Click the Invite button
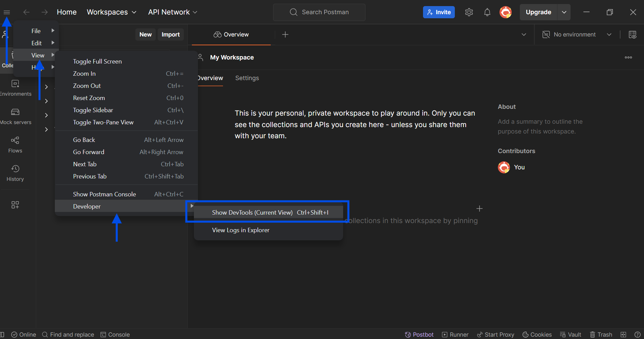The height and width of the screenshot is (339, 644). click(x=439, y=12)
